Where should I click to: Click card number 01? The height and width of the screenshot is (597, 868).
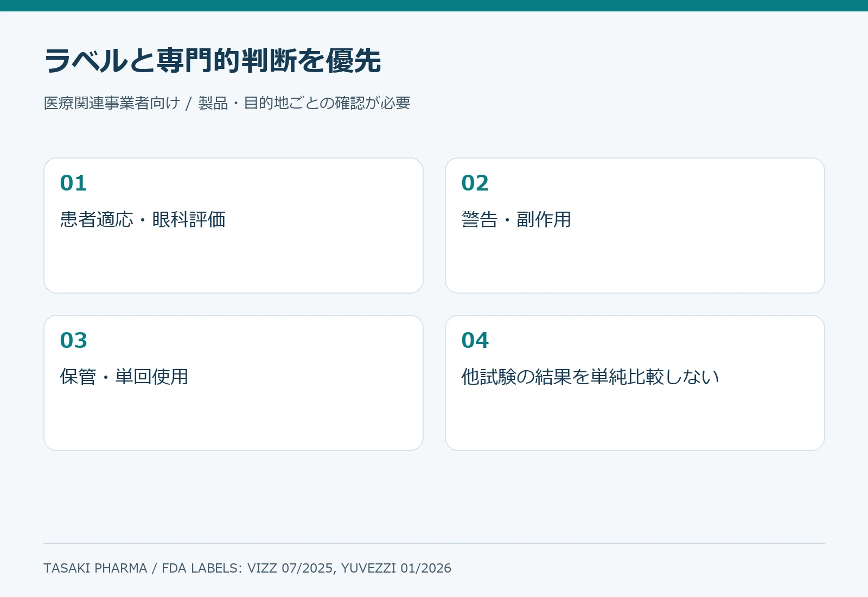tap(73, 183)
